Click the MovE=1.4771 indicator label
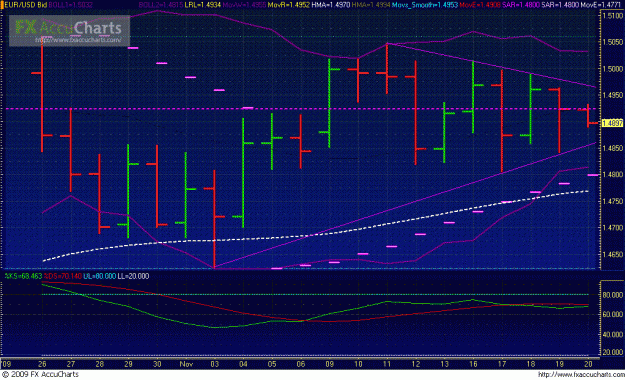625x380 pixels. (601, 5)
